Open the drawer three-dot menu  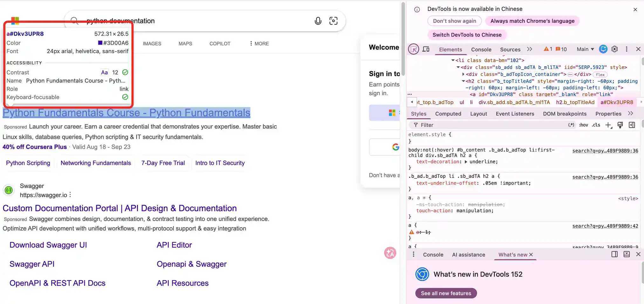click(413, 254)
